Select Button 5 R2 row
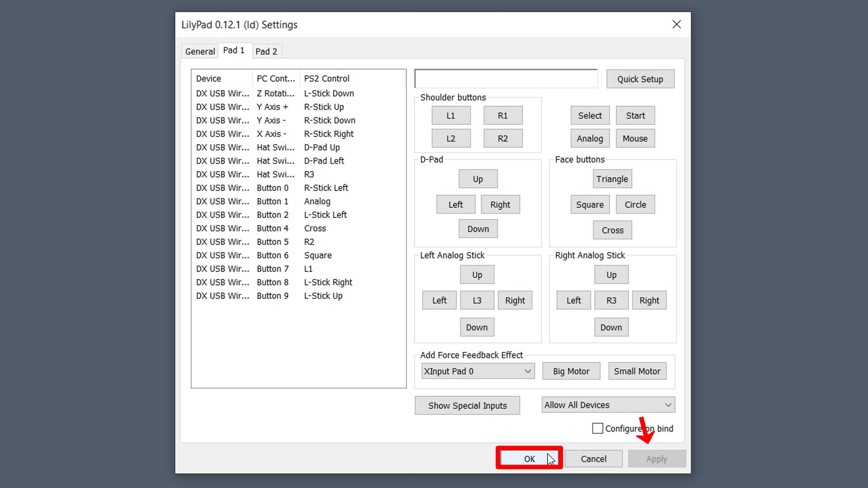868x488 pixels. click(298, 242)
